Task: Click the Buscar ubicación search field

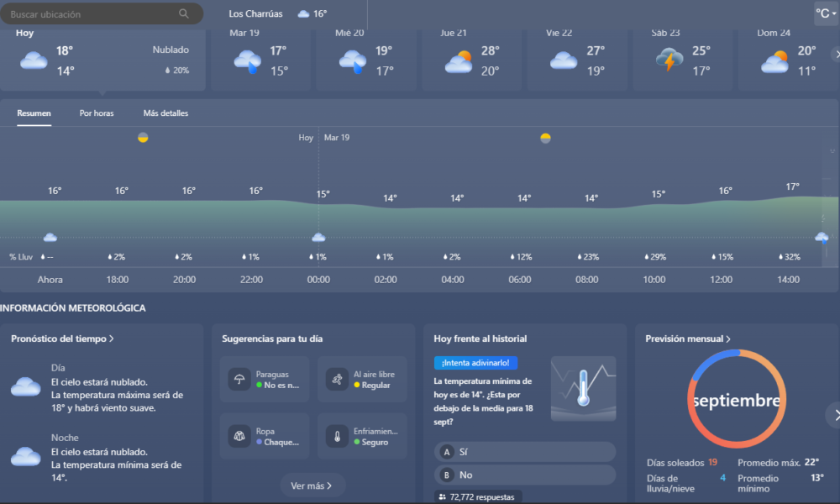Action: [x=92, y=14]
